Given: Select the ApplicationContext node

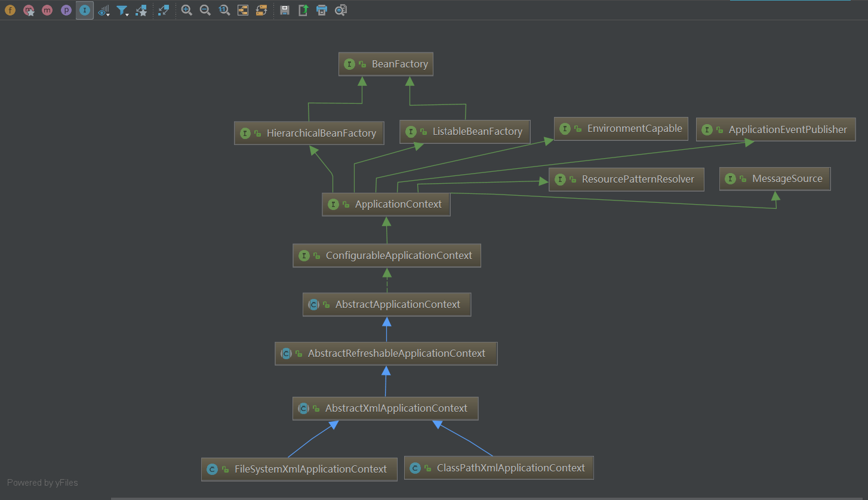Looking at the screenshot, I should pyautogui.click(x=386, y=204).
